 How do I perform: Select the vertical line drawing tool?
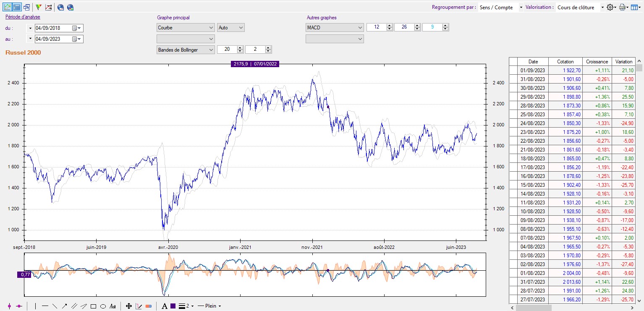[x=35, y=306]
